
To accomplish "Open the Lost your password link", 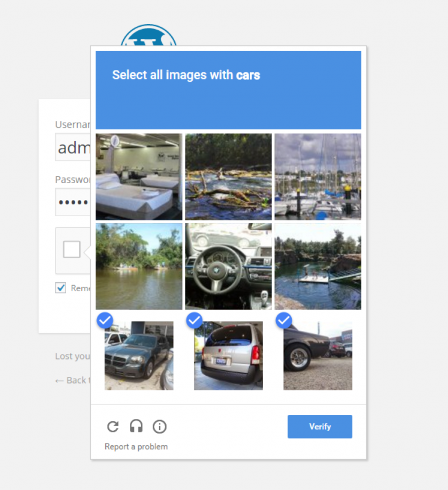I will pos(73,356).
